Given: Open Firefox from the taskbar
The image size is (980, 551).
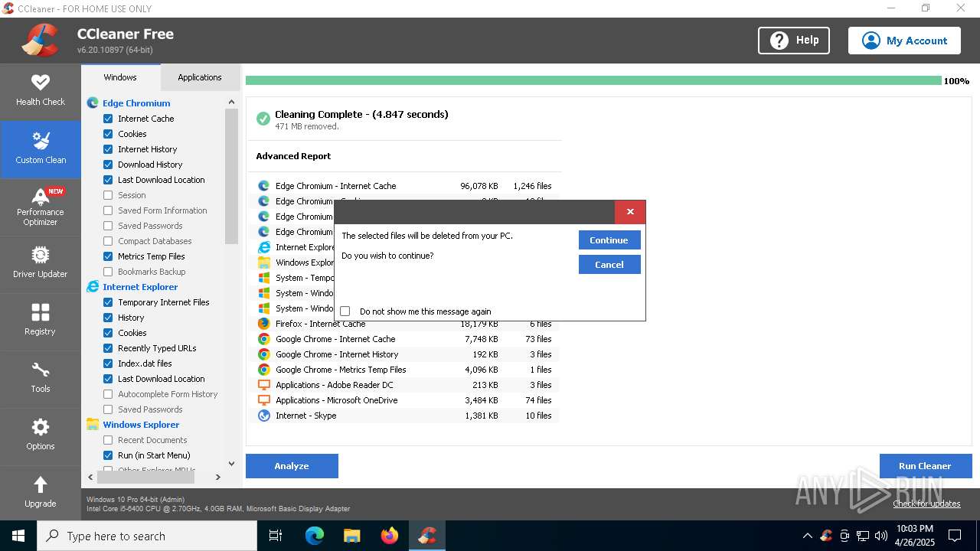Looking at the screenshot, I should coord(390,536).
